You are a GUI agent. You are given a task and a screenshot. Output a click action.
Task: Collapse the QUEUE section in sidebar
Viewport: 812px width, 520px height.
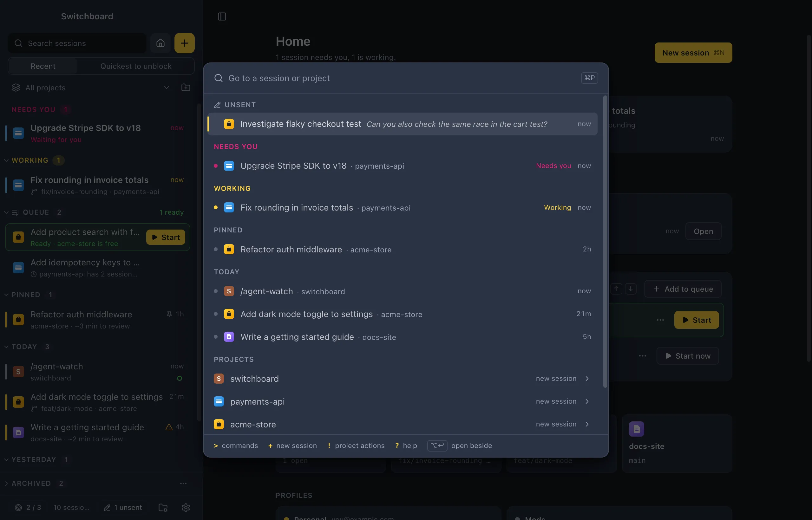[x=6, y=212]
